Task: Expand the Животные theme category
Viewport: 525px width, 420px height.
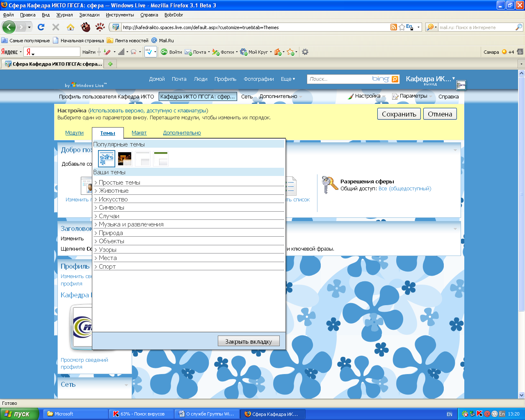Action: [x=189, y=191]
